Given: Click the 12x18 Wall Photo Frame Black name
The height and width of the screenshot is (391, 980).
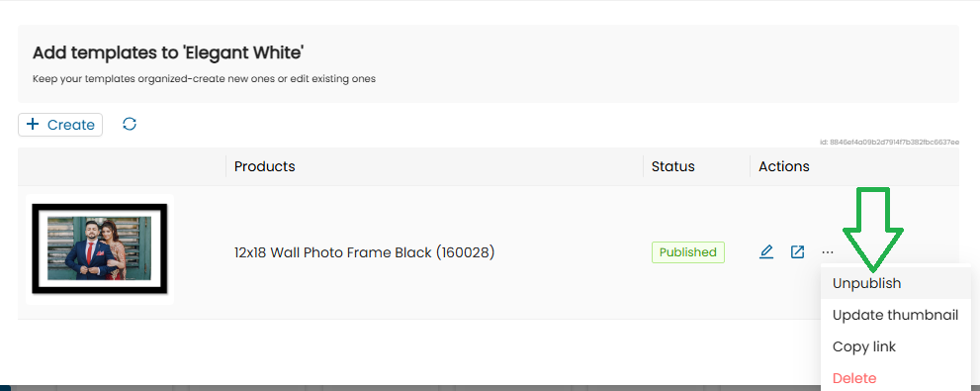Looking at the screenshot, I should 364,252.
